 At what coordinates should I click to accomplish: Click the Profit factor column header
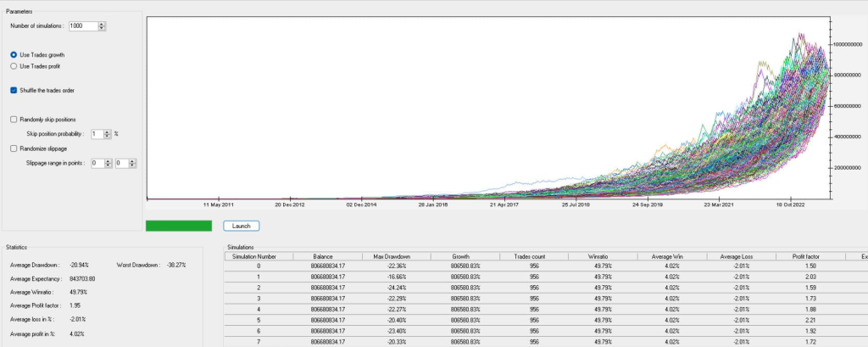(x=811, y=255)
